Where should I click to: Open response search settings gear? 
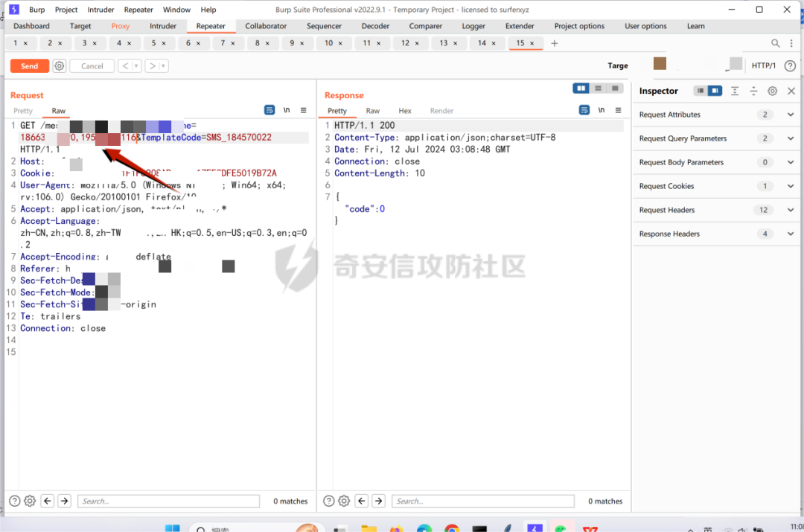click(x=344, y=501)
